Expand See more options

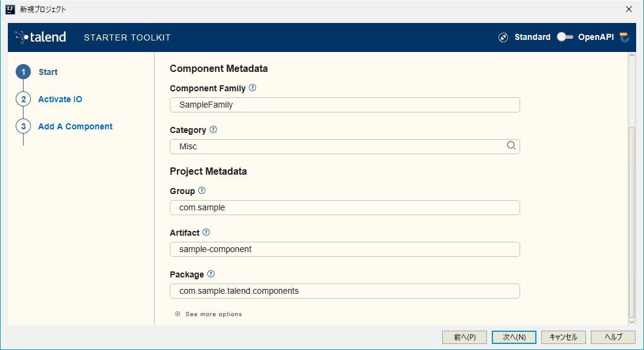tap(208, 314)
